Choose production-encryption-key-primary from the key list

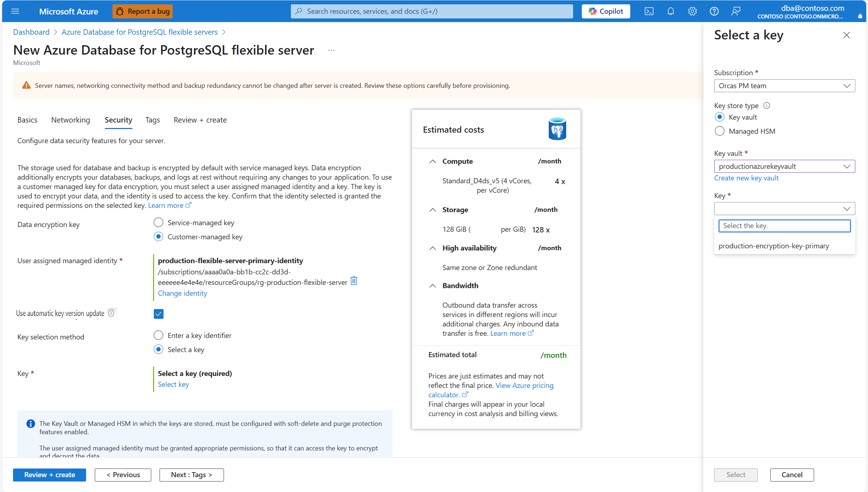(774, 246)
